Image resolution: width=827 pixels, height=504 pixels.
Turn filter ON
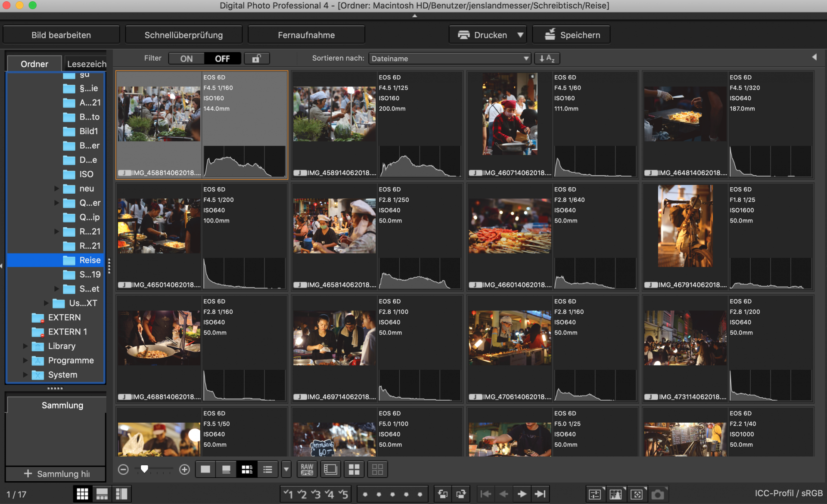point(187,59)
